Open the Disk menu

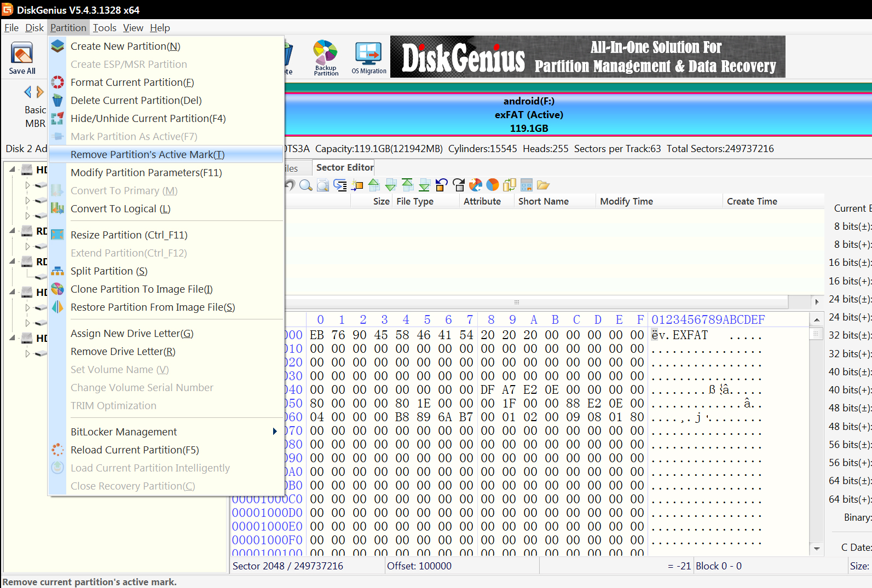[34, 28]
